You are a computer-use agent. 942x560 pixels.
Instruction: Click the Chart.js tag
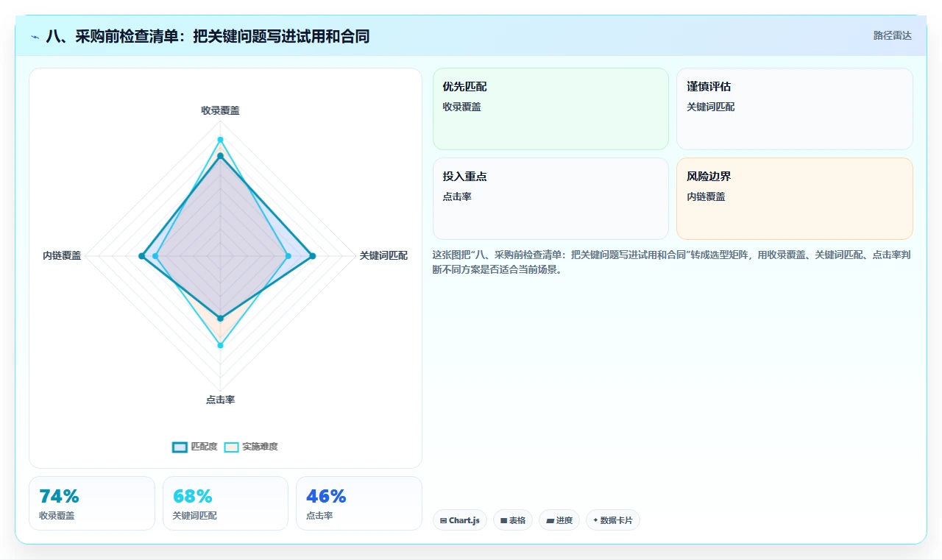click(x=460, y=520)
